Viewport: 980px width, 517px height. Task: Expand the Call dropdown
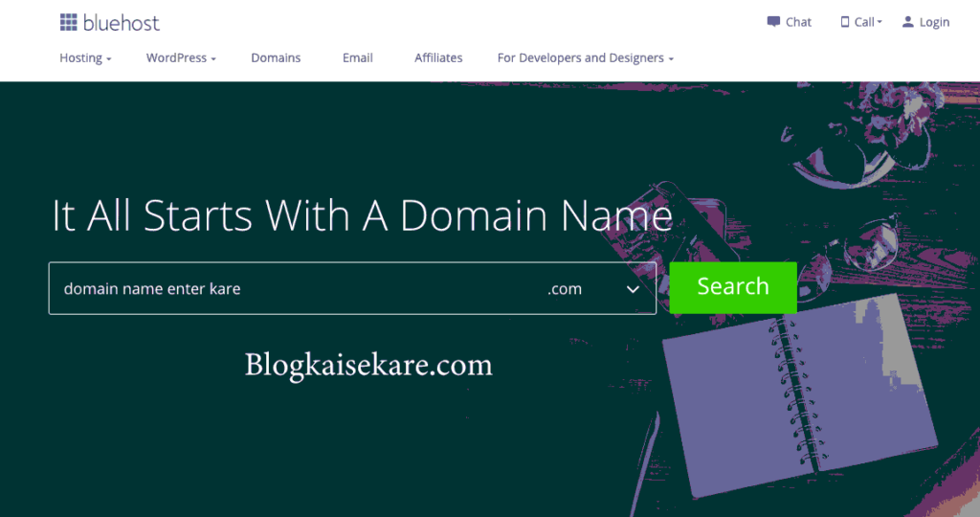point(867,22)
